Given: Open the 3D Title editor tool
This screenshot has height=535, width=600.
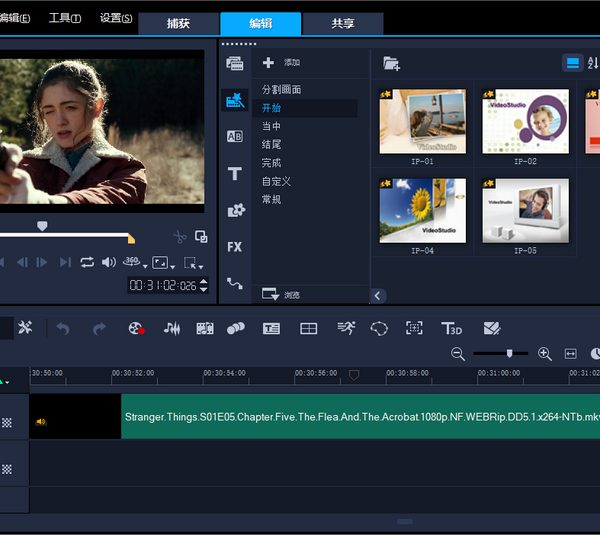Looking at the screenshot, I should (452, 328).
